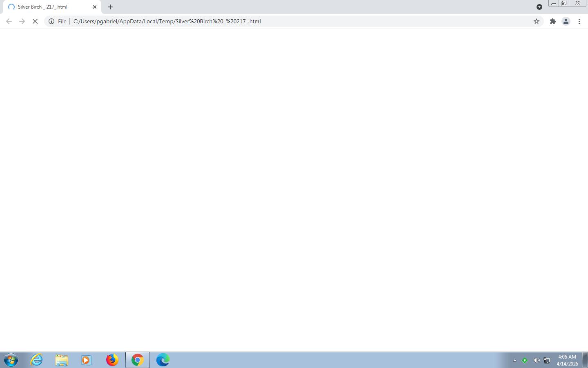Open a new tab with plus button

tap(110, 7)
